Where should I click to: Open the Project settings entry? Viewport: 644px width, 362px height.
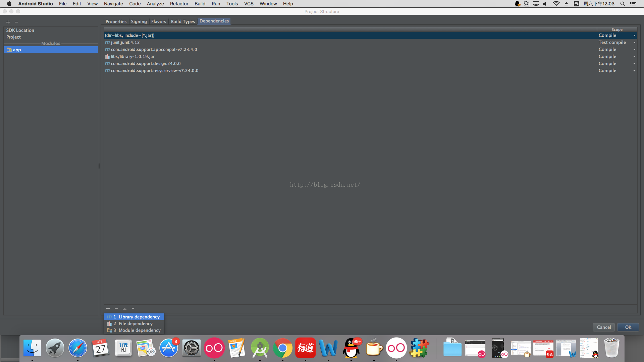[x=13, y=37]
